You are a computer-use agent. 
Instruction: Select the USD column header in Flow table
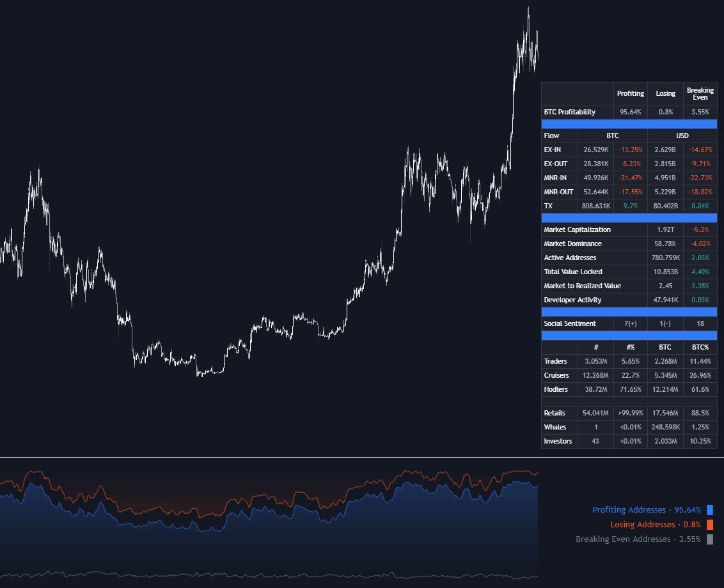[682, 135]
